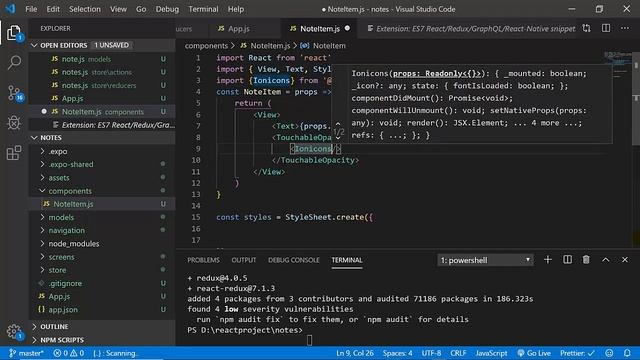640x360 pixels.
Task: Open note.js models in open editors
Action: [x=102, y=59]
